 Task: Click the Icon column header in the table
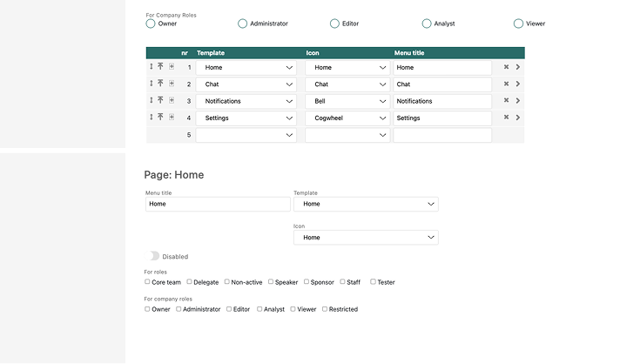coord(313,53)
